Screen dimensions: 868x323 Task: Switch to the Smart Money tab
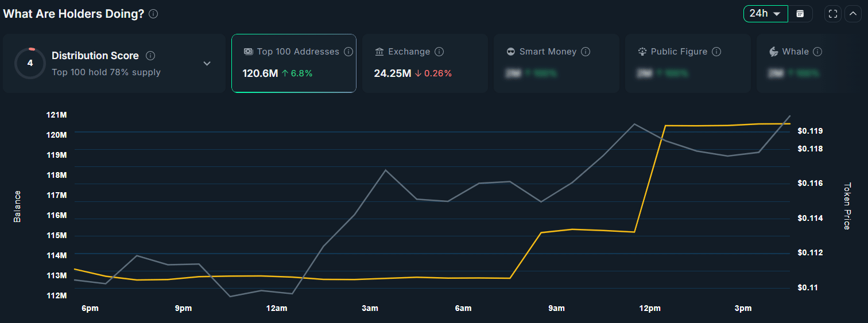point(556,63)
